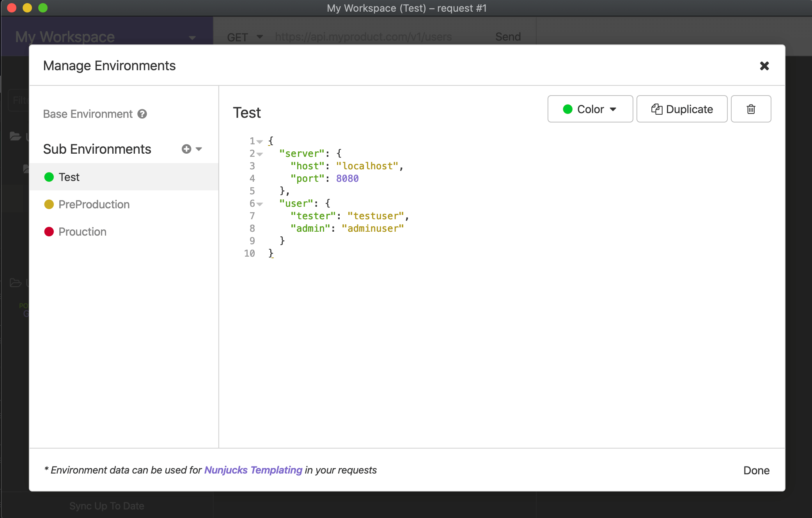Click the port value 8080 in editor
Image resolution: width=812 pixels, height=518 pixels.
click(347, 179)
